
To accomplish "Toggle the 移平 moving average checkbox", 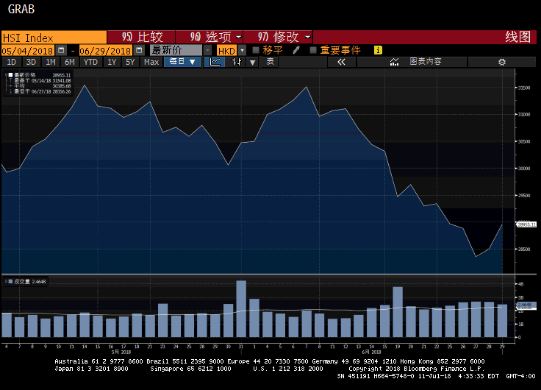I will click(256, 50).
